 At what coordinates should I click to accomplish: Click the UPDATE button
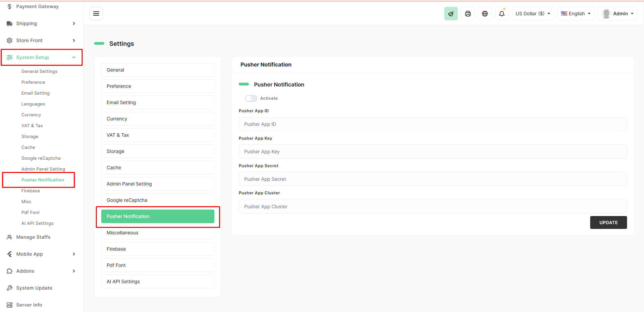[608, 222]
